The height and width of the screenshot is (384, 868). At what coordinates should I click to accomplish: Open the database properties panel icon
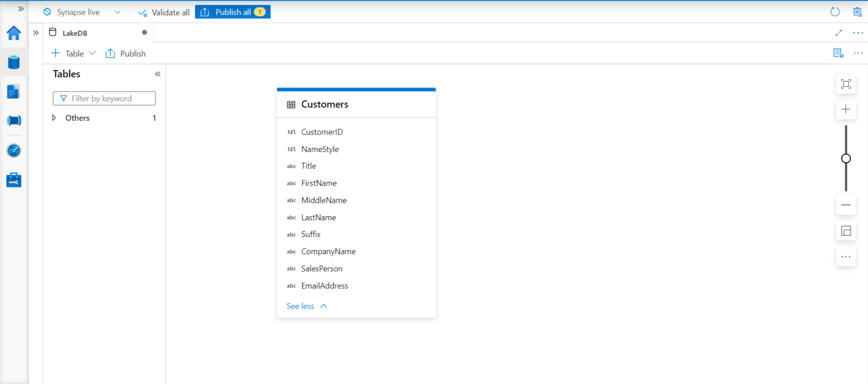click(838, 53)
